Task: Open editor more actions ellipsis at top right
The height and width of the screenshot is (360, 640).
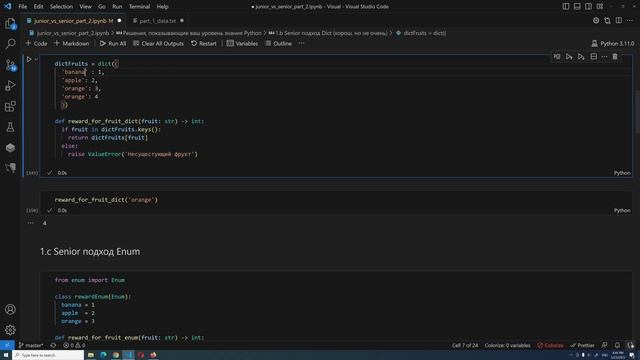Action: coord(630,20)
